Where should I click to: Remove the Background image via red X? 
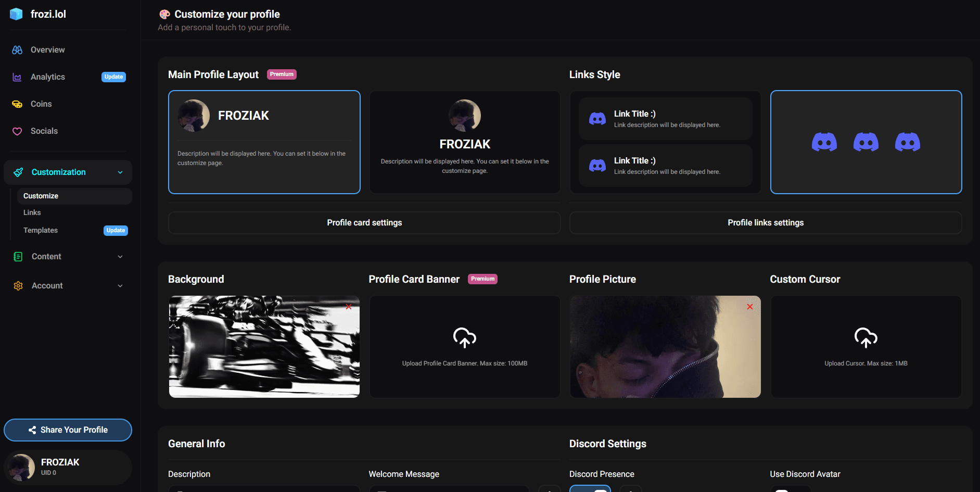coord(349,307)
